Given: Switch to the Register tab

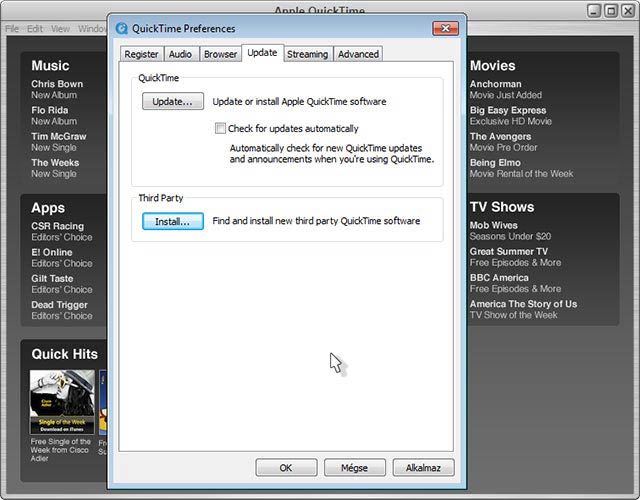Looking at the screenshot, I should click(x=141, y=54).
